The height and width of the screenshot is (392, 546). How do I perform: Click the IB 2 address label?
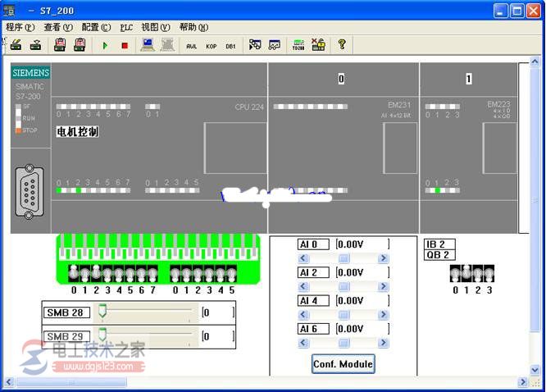click(439, 244)
